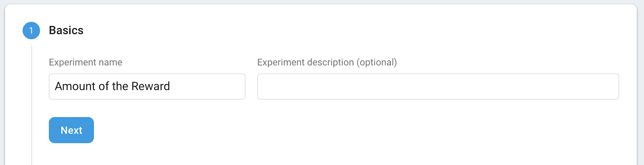Click the Experiment name label
The image size is (644, 165).
click(x=85, y=62)
